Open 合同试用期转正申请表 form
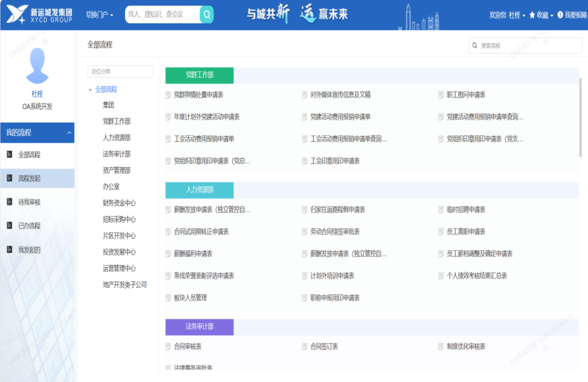 201,232
